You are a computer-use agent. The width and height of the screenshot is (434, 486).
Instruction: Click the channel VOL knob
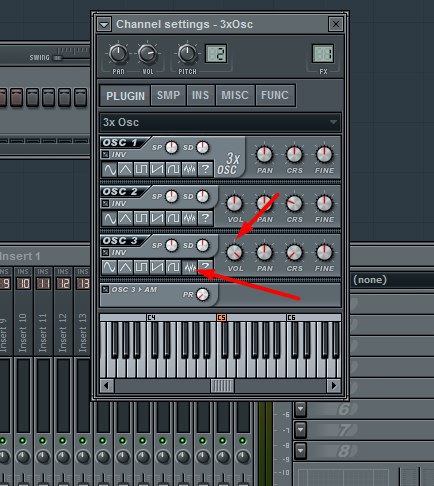coord(147,54)
